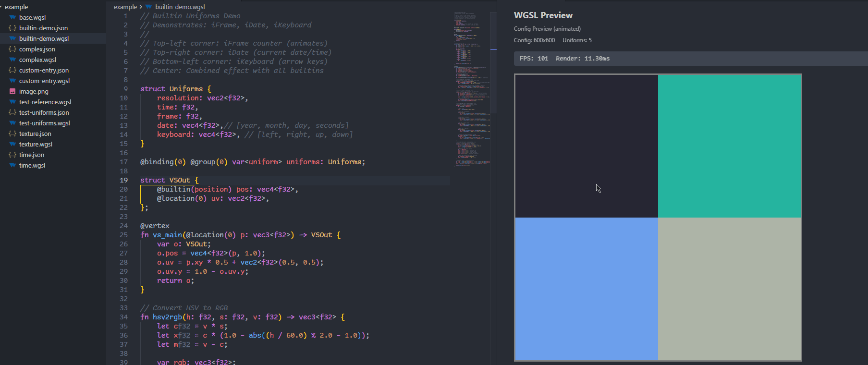Click the JSON icon beside test-uniforms.json

pos(12,112)
